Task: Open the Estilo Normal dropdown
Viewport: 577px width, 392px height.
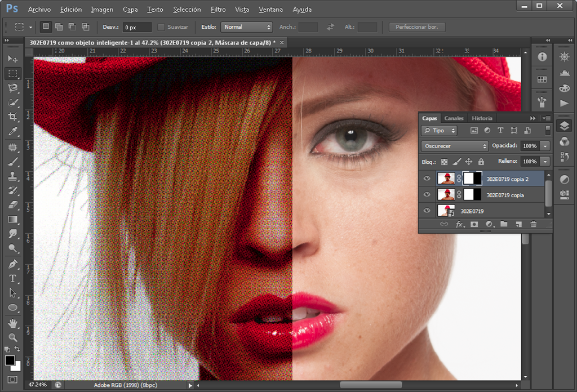Action: [246, 27]
